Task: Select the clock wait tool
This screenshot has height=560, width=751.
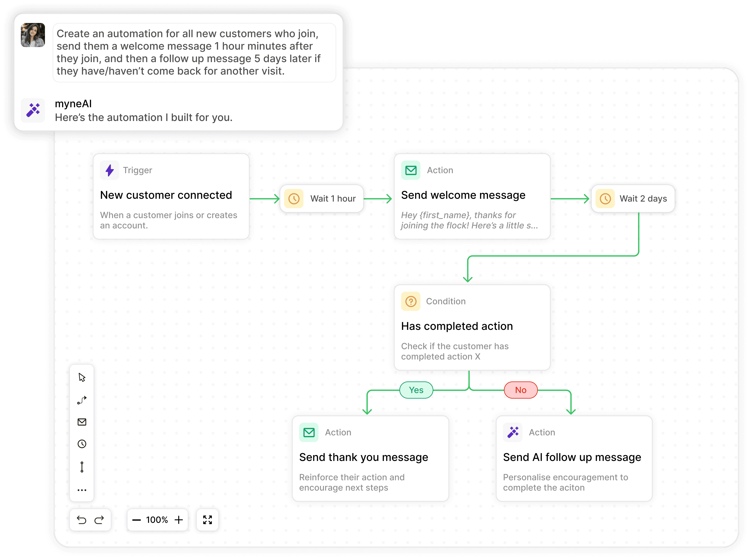Action: (x=82, y=444)
